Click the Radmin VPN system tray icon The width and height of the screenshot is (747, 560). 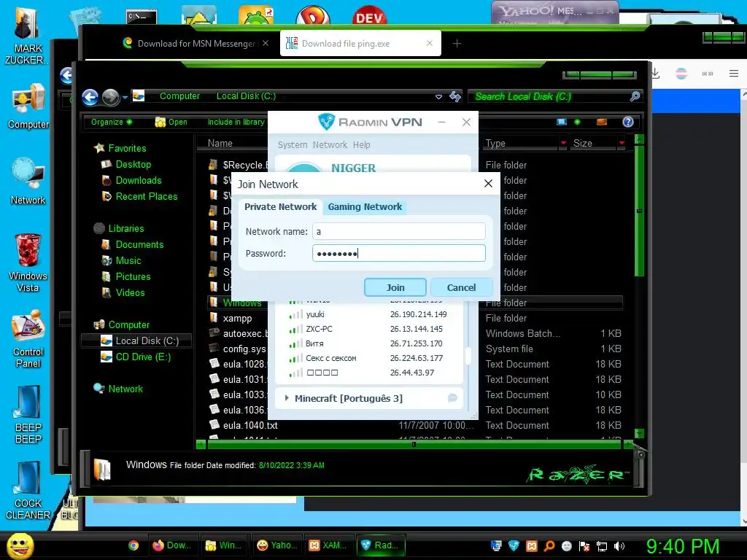click(514, 546)
